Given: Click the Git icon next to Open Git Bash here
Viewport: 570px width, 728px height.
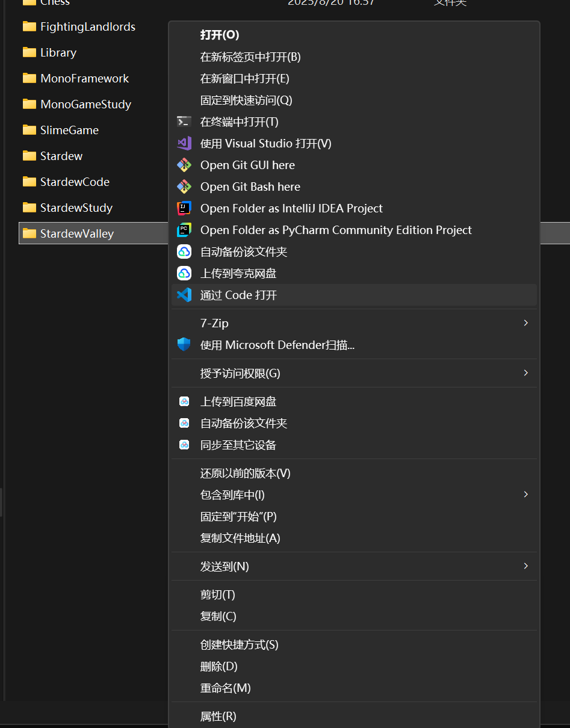Looking at the screenshot, I should coord(184,187).
